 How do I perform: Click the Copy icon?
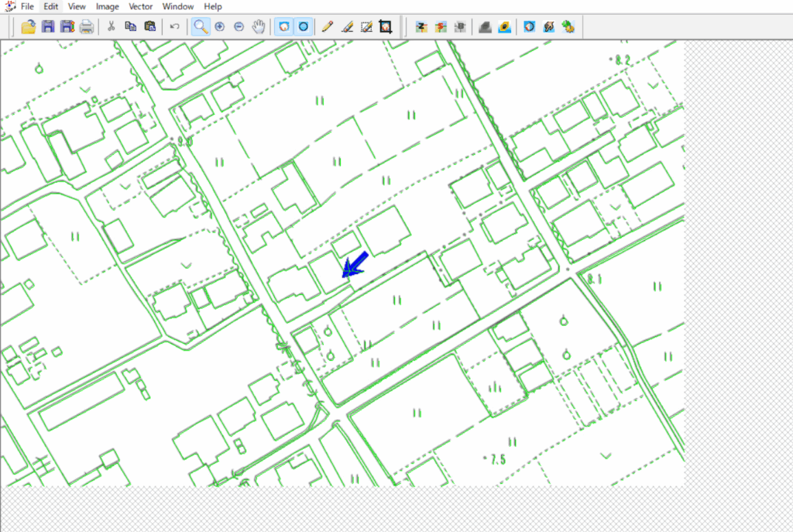click(x=130, y=26)
